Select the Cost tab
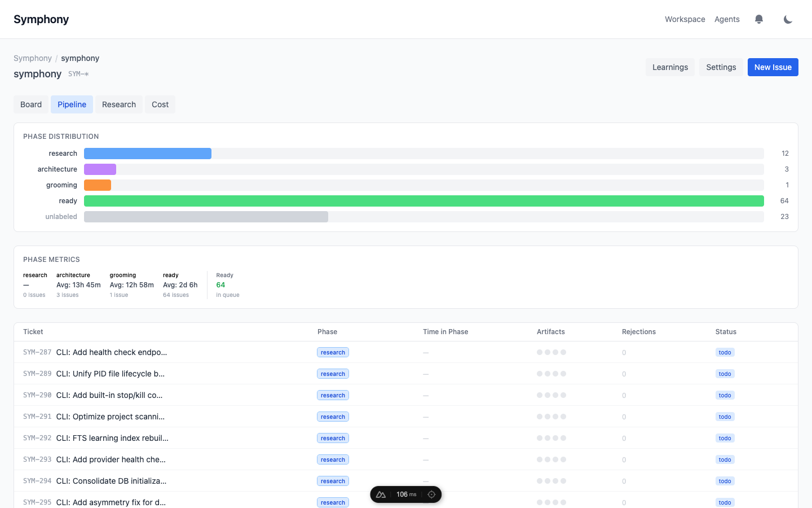 pyautogui.click(x=160, y=104)
